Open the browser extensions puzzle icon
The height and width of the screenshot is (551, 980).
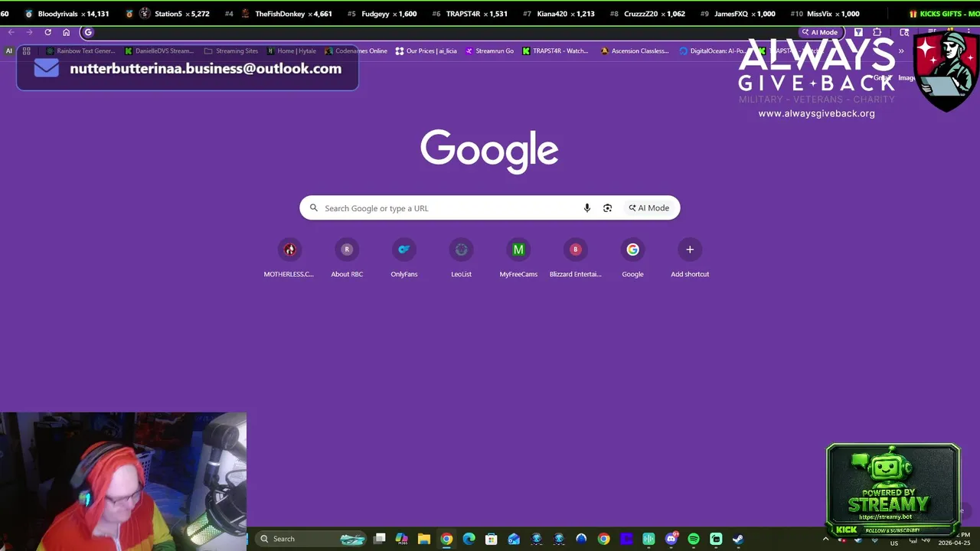click(877, 32)
